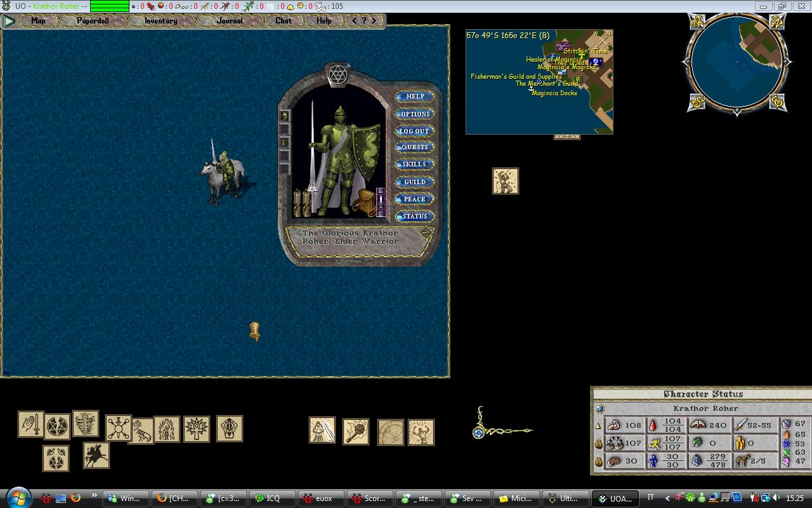Viewport: 812px width, 508px height.
Task: Click the dagger with four circles spell icon
Action: [x=118, y=428]
